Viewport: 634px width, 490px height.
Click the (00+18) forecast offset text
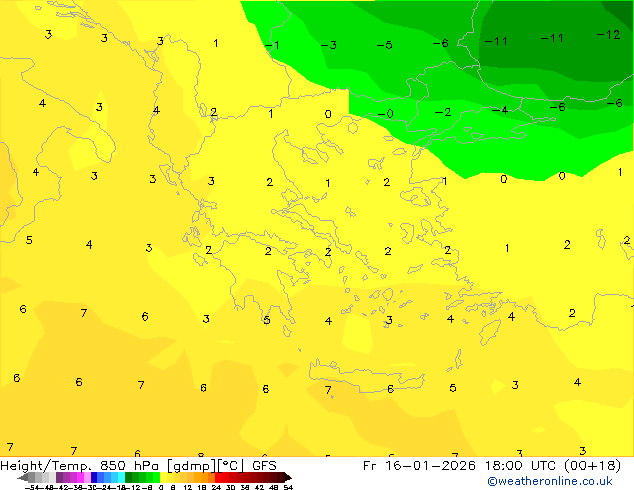[x=592, y=466]
